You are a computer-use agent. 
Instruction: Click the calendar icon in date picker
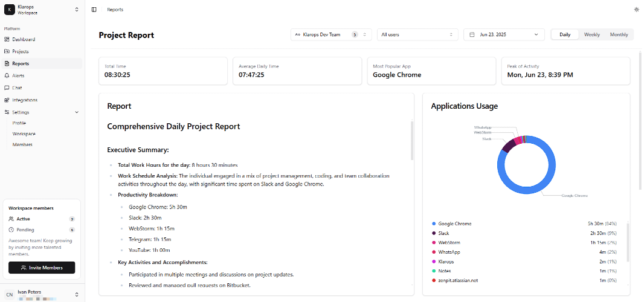click(x=472, y=34)
